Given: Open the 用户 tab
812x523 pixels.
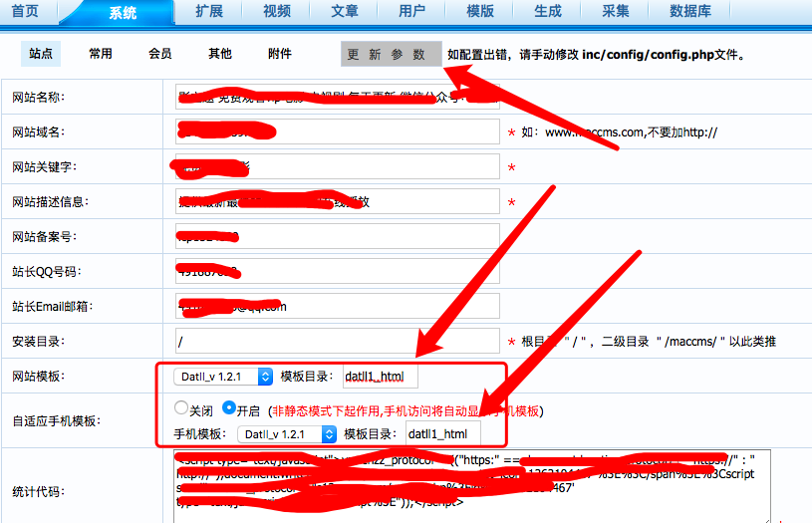Looking at the screenshot, I should click(x=412, y=11).
